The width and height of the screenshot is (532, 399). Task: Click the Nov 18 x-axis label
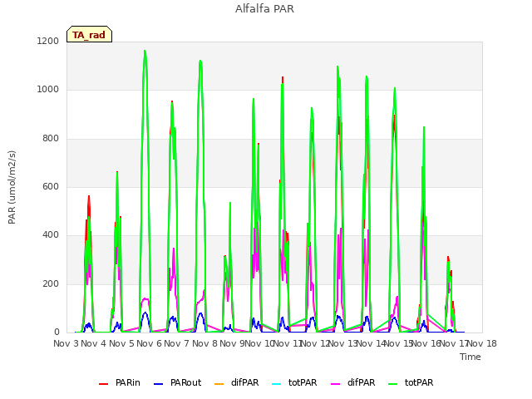click(x=482, y=343)
